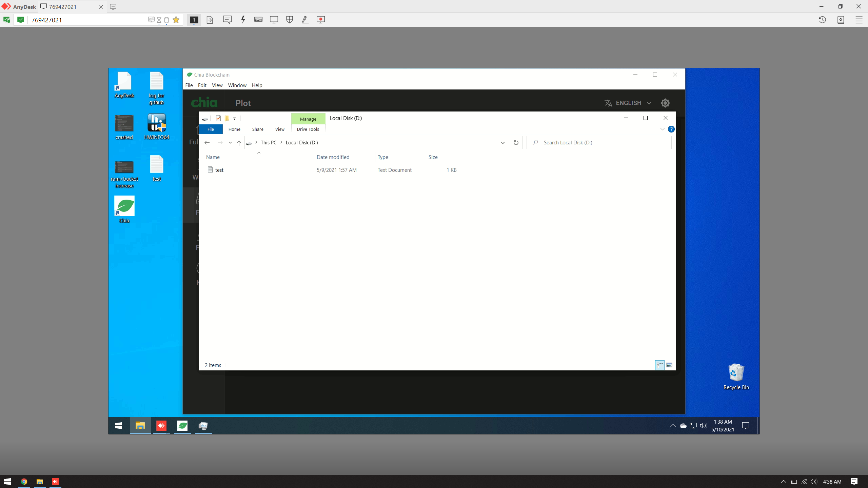868x488 pixels.
Task: Open Drive Tools tab in Explorer
Action: [x=308, y=129]
